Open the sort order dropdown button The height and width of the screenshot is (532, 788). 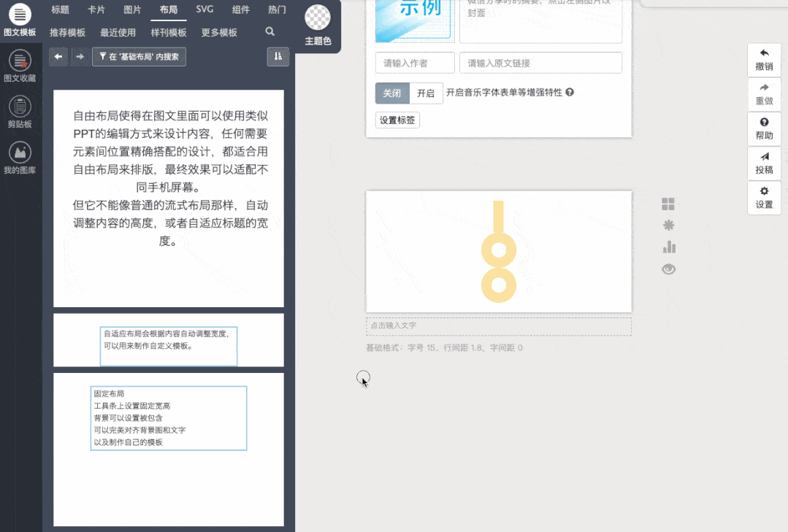pyautogui.click(x=278, y=56)
